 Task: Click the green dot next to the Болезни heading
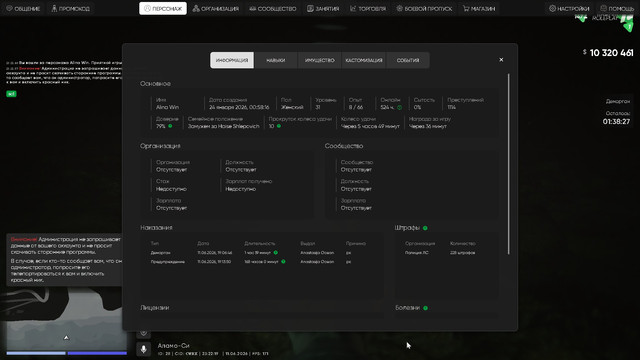[x=425, y=308]
